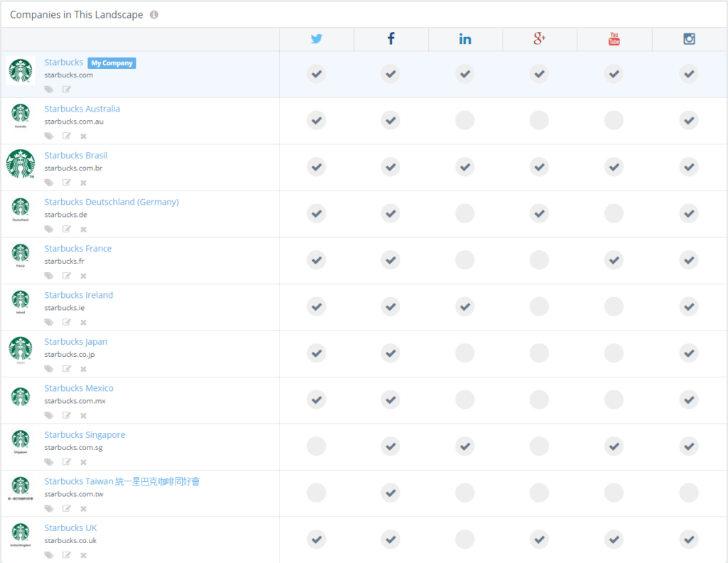Toggle the Google Plus check for Starbucks Brasil
Screen dimensions: 728x563
[x=539, y=167]
